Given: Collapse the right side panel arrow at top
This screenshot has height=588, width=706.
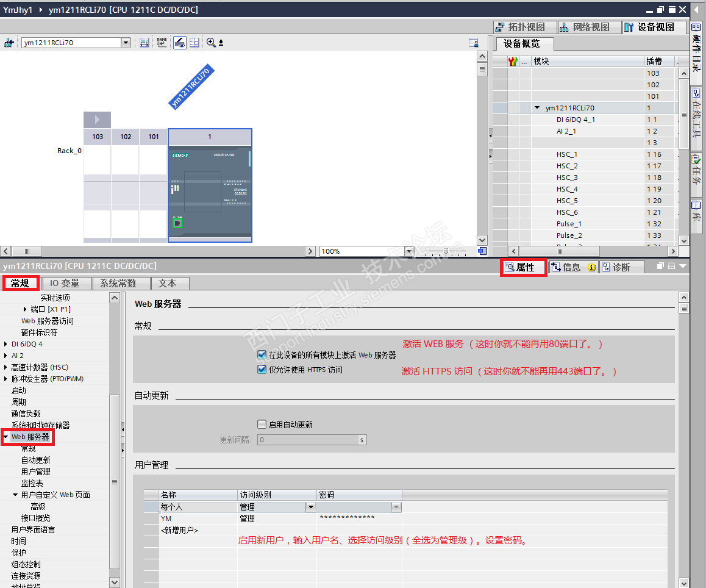Looking at the screenshot, I should (x=696, y=10).
